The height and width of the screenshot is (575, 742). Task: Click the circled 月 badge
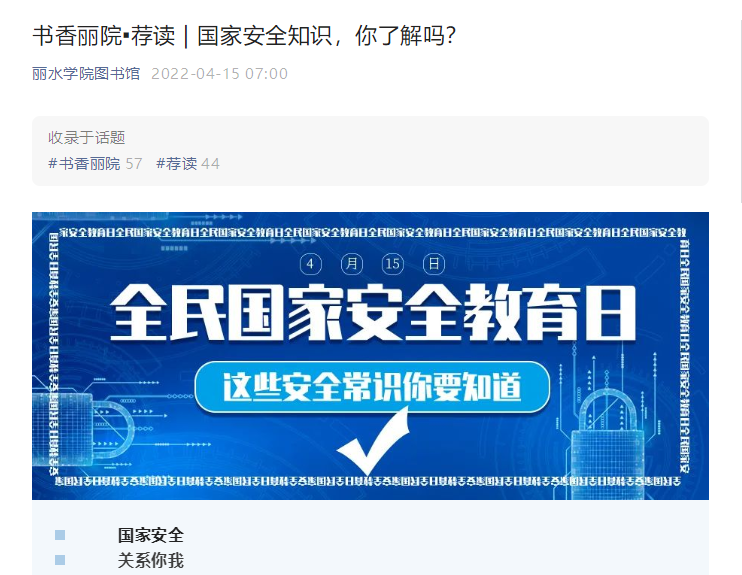(352, 264)
